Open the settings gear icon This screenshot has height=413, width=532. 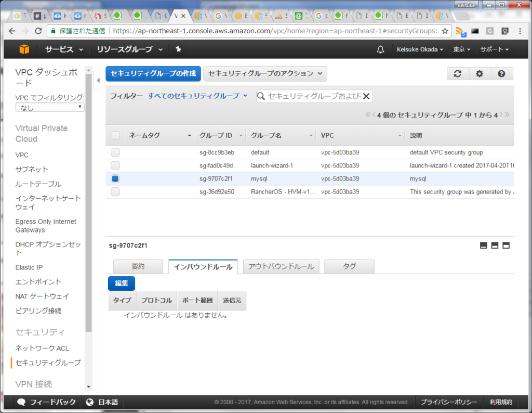[480, 74]
